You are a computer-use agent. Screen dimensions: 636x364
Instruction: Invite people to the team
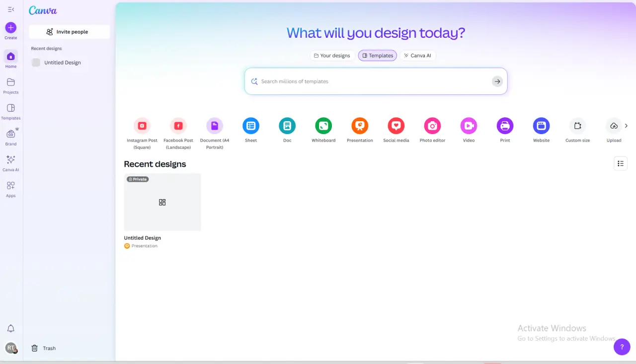[70, 32]
